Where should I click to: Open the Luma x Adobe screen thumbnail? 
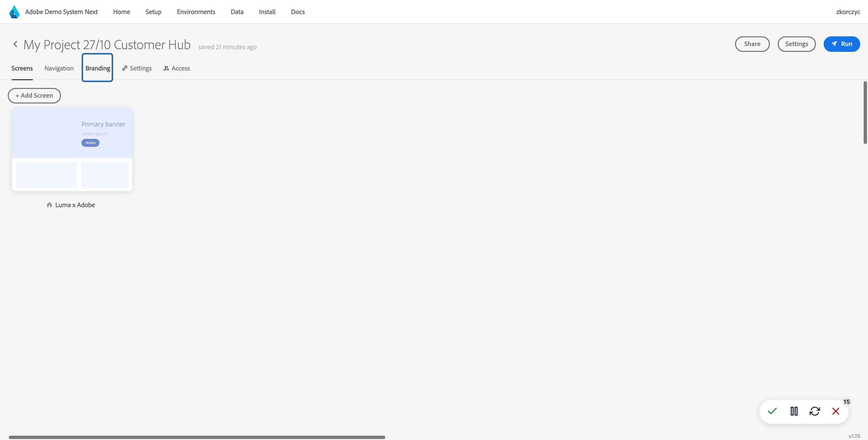(x=72, y=149)
